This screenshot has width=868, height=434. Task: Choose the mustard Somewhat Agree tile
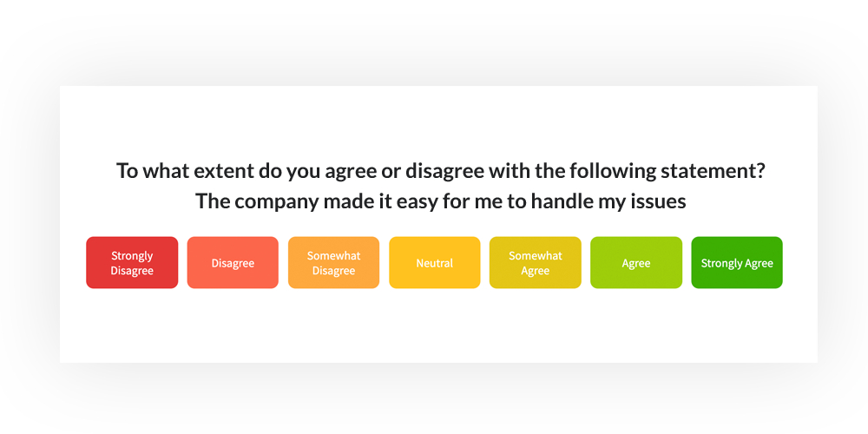536,262
